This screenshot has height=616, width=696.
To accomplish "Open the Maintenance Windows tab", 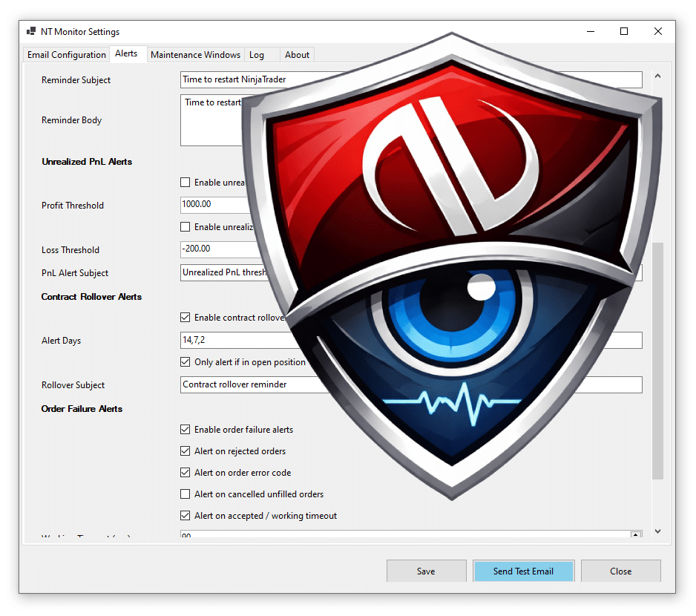I will pyautogui.click(x=195, y=54).
